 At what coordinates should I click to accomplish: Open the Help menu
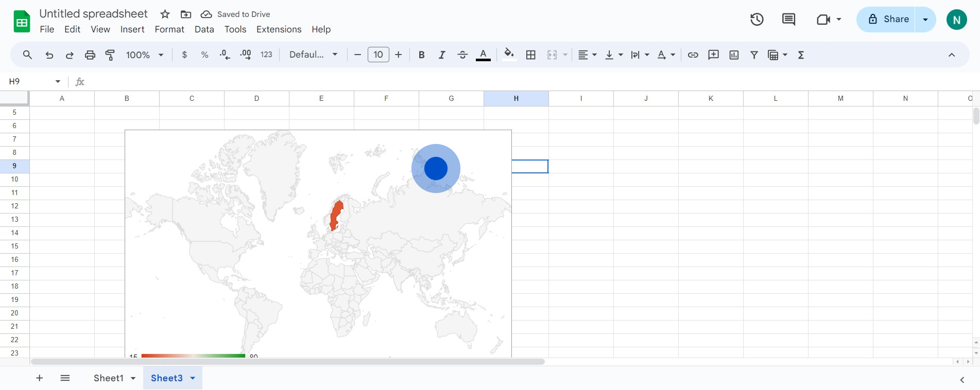(x=321, y=29)
